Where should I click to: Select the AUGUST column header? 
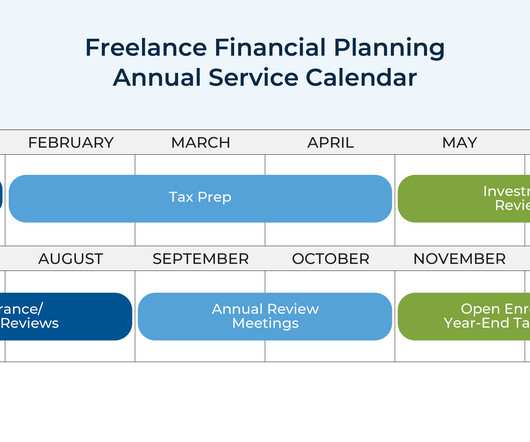(x=70, y=259)
